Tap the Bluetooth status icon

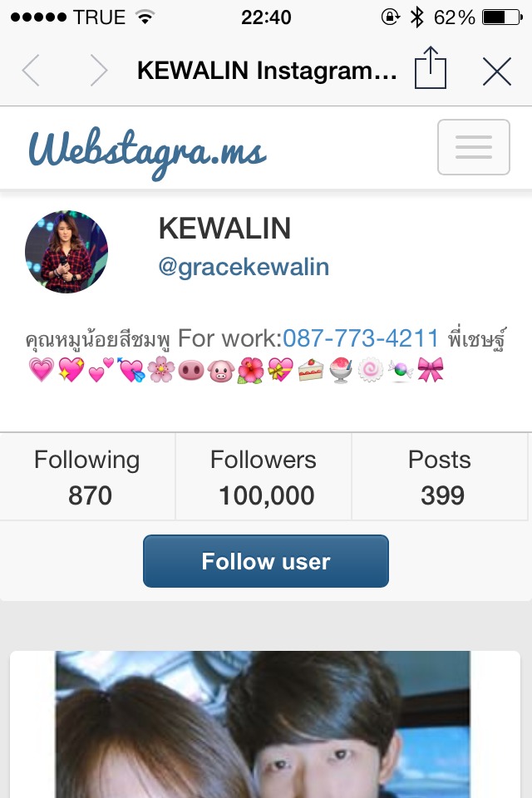tap(417, 17)
